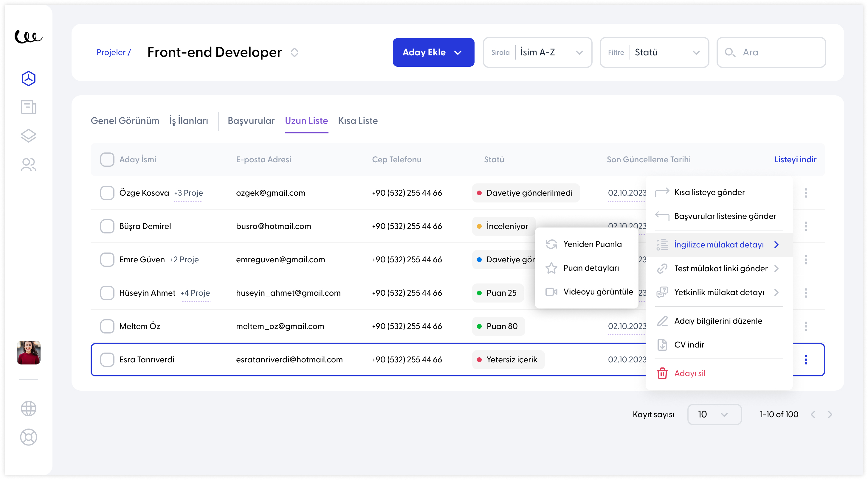
Task: Click the Başvurular listesine gönder arrow icon
Action: click(x=662, y=216)
